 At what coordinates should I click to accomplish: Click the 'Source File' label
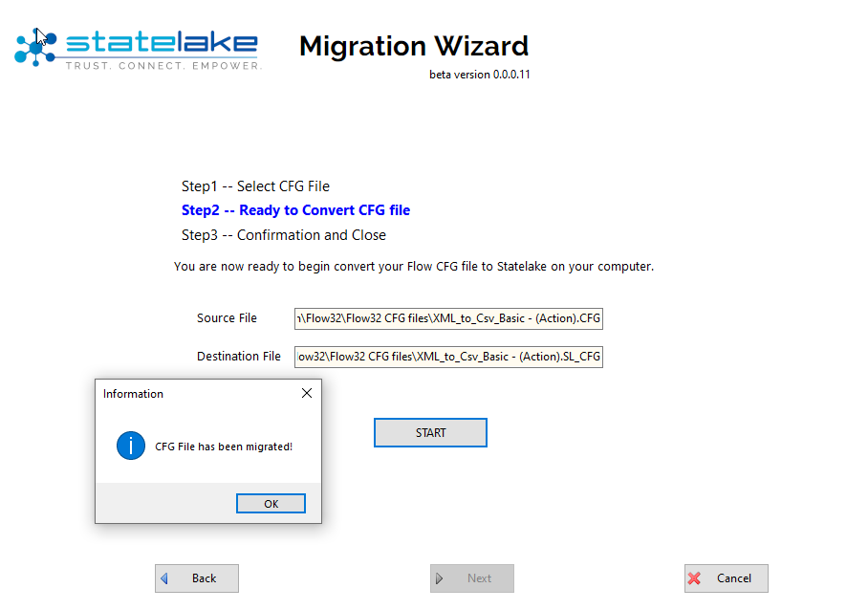pos(227,317)
